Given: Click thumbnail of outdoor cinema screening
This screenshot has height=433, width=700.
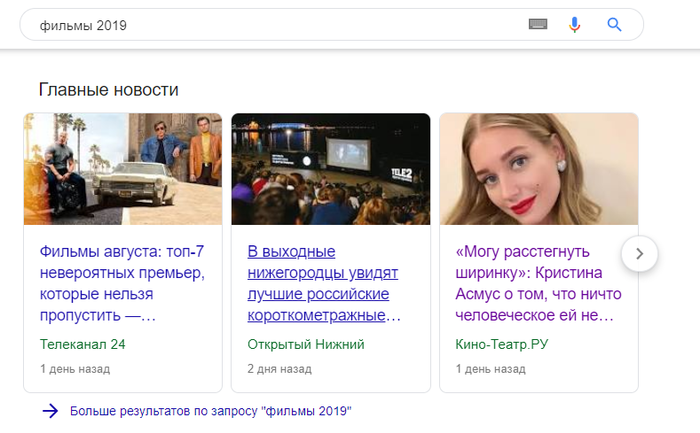Looking at the screenshot, I should click(331, 169).
